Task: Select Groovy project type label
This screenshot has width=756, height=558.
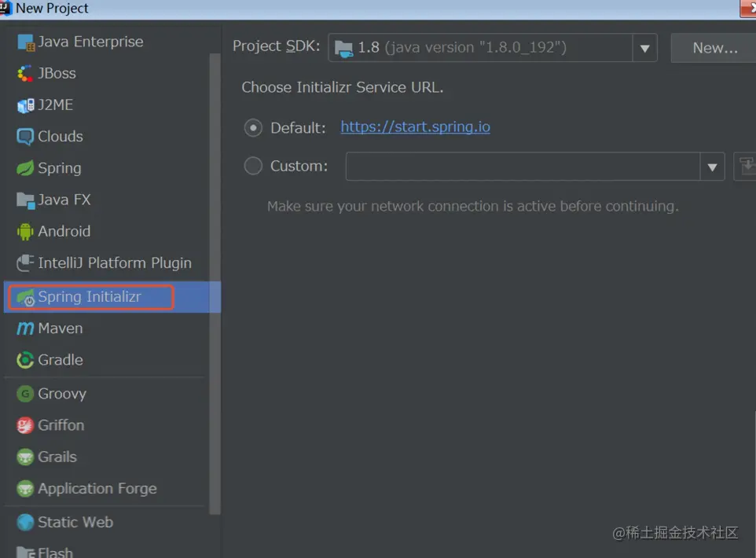Action: [x=62, y=394]
